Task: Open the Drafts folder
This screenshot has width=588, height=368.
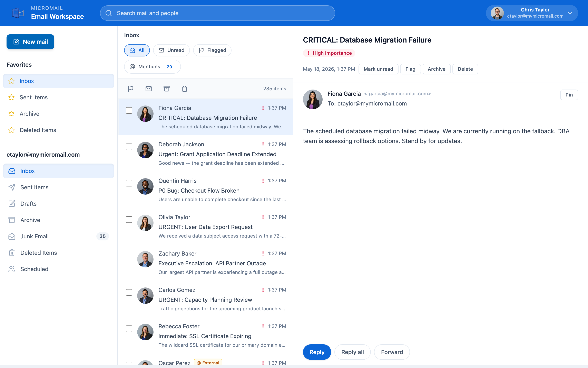Action: coord(59,203)
